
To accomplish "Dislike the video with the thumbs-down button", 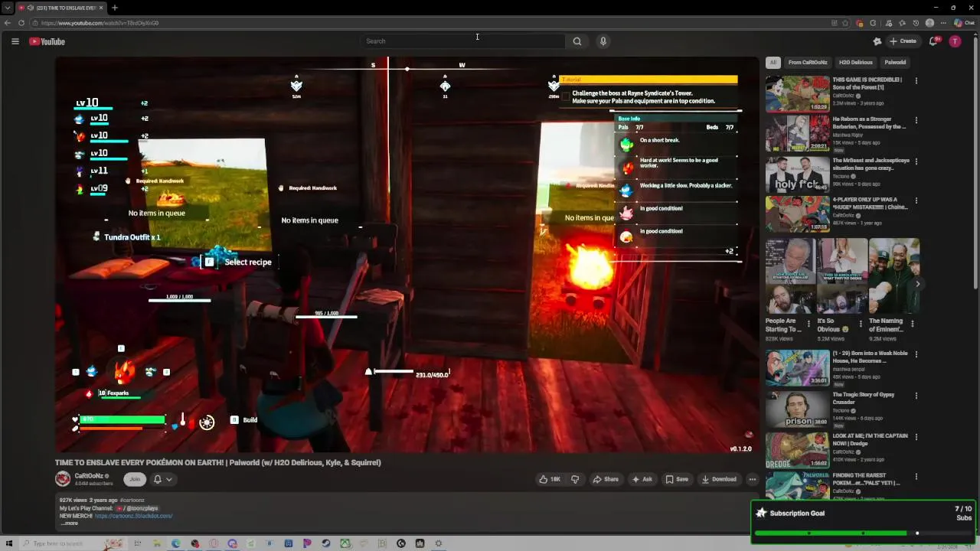I will coord(575,479).
